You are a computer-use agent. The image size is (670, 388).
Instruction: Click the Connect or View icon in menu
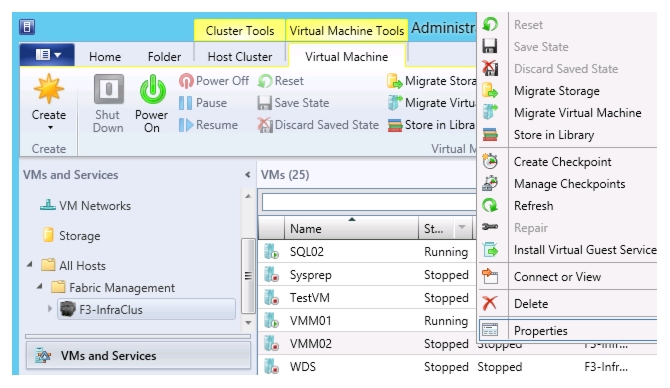[x=490, y=276]
